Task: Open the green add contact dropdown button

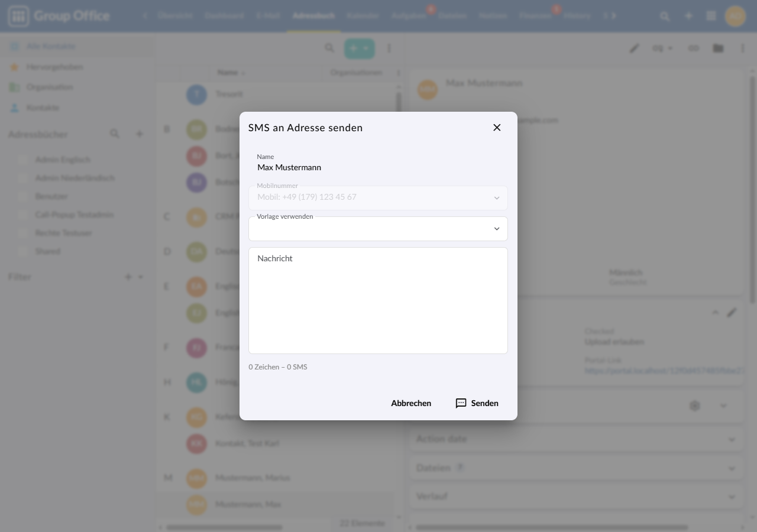Action: pyautogui.click(x=360, y=48)
